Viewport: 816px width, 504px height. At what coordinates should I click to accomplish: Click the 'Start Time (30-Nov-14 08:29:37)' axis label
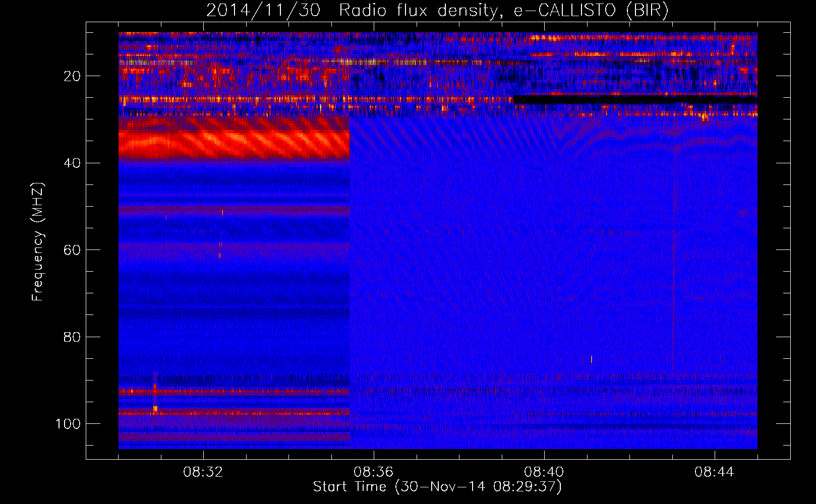[437, 487]
